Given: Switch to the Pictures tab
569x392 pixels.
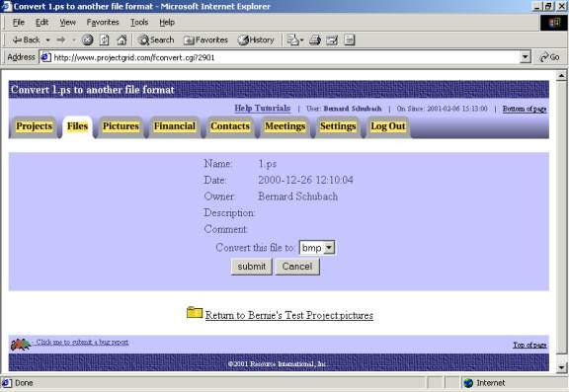Looking at the screenshot, I should [121, 126].
